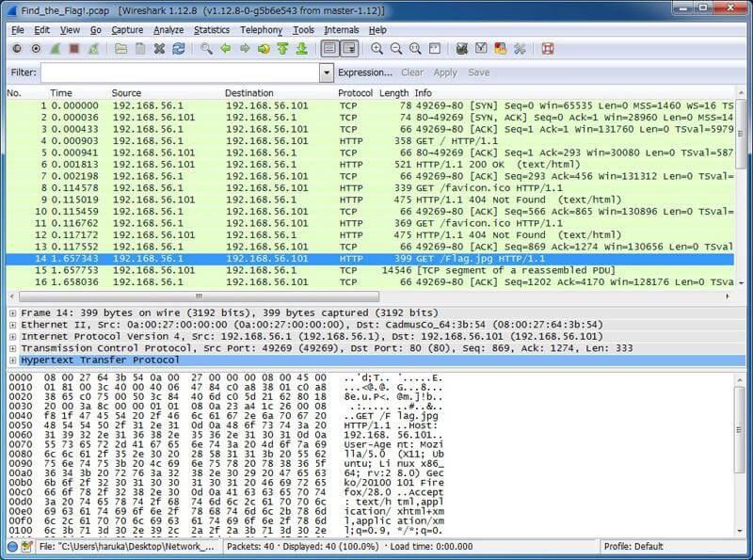Find a packet with magnifier icon

click(206, 49)
